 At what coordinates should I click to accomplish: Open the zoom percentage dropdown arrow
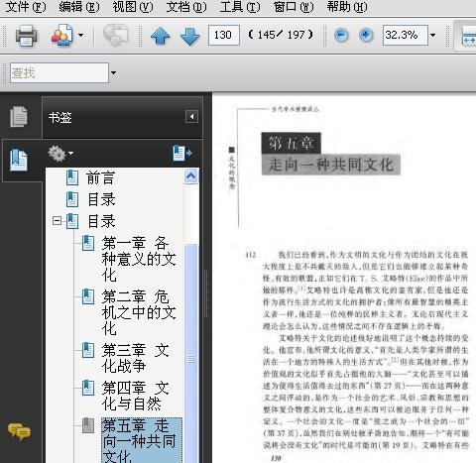point(433,35)
